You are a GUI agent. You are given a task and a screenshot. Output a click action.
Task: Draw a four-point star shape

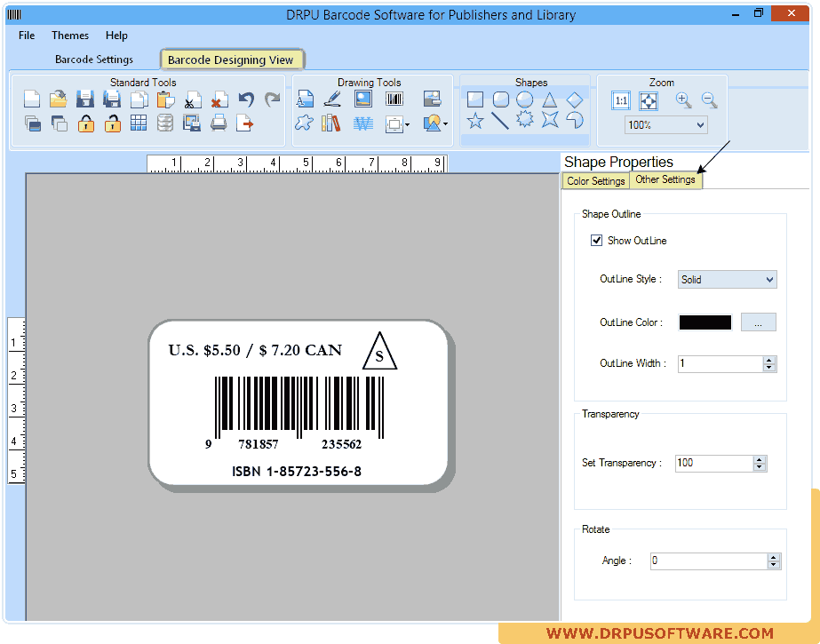click(550, 120)
